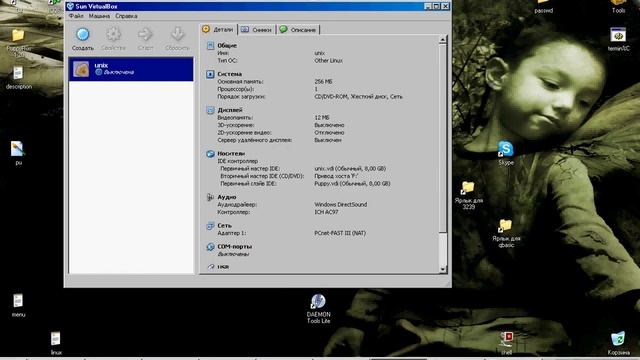Click the Аудио section speaker icon
The image size is (640, 360).
[210, 197]
